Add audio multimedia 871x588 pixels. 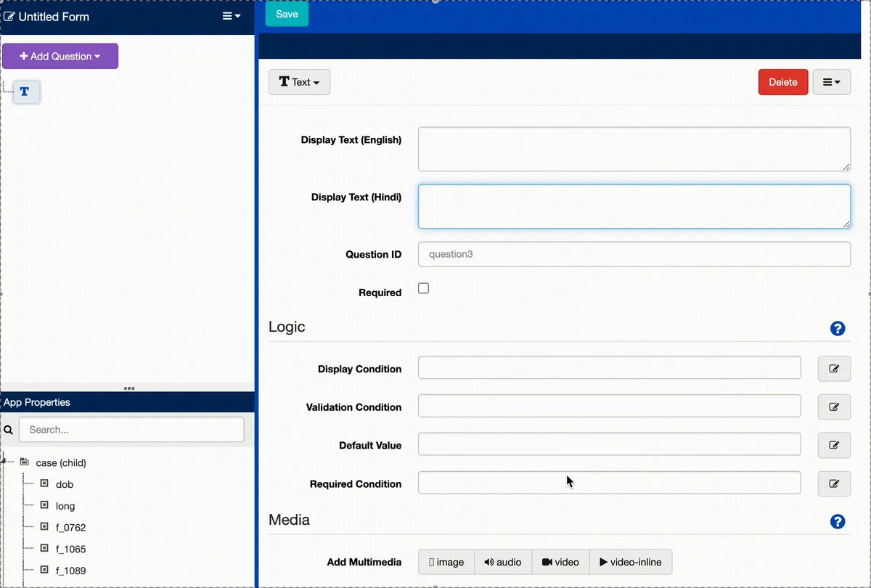click(x=503, y=562)
